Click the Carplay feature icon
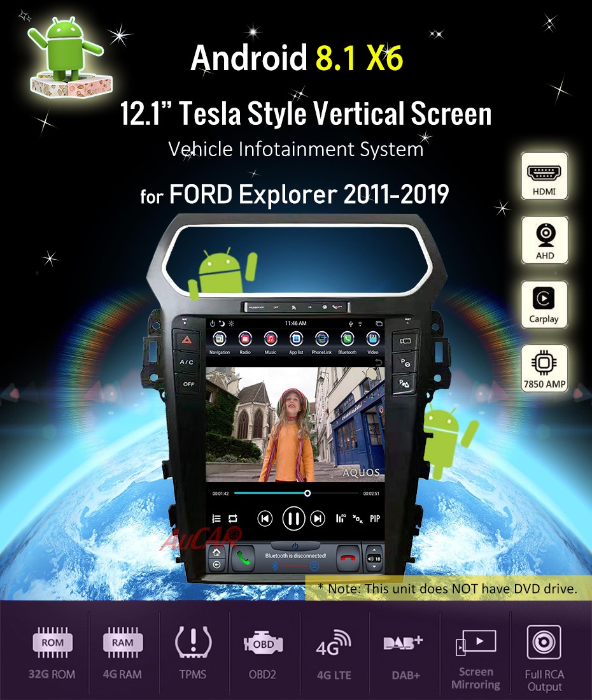 click(544, 305)
